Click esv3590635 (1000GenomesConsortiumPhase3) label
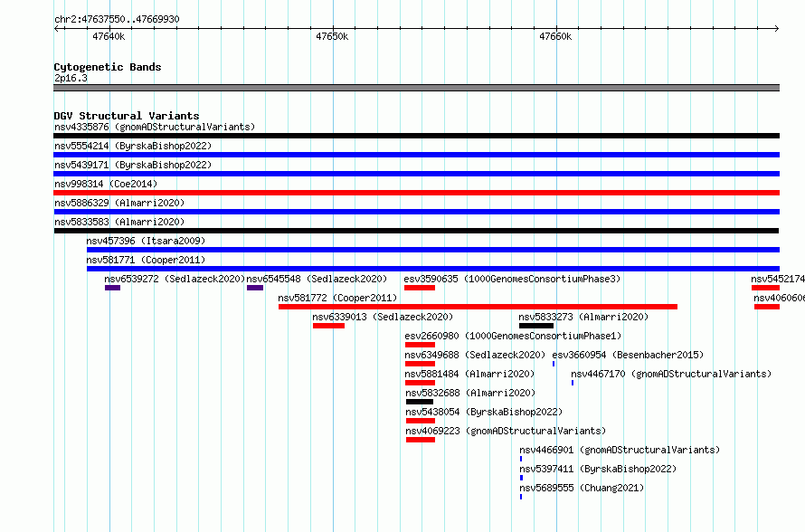Screen dimensions: 805x532 click(512, 279)
